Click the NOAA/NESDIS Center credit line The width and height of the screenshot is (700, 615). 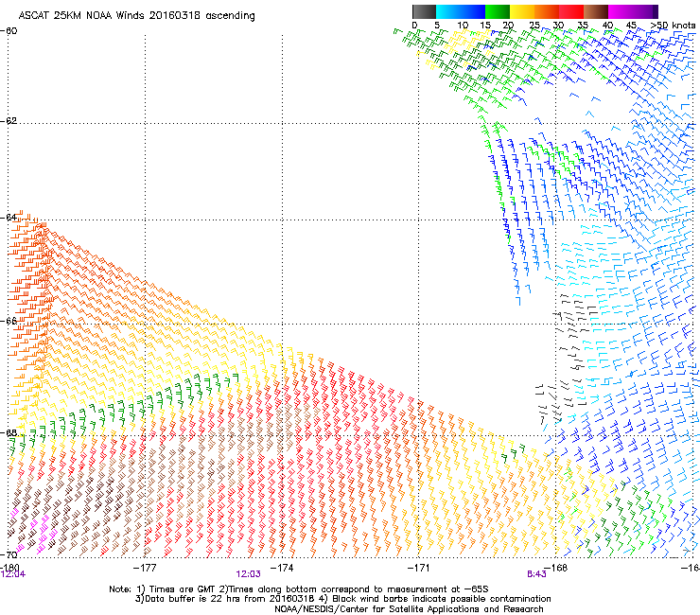(x=409, y=609)
